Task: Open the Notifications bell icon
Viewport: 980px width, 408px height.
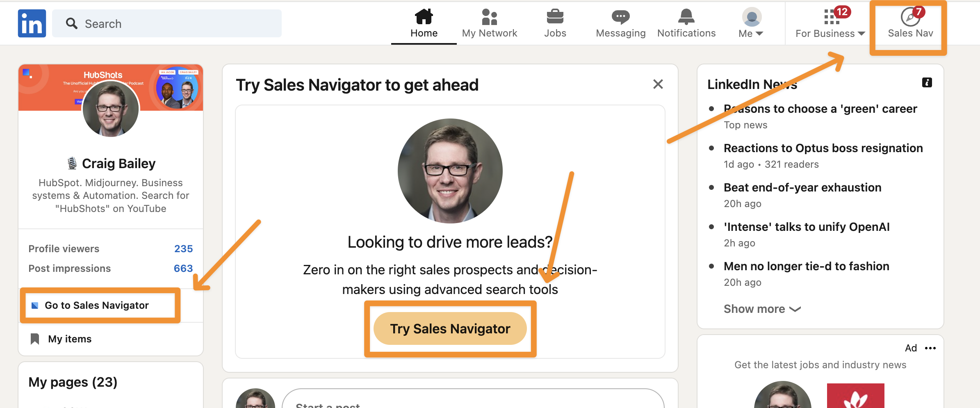Action: 686,17
